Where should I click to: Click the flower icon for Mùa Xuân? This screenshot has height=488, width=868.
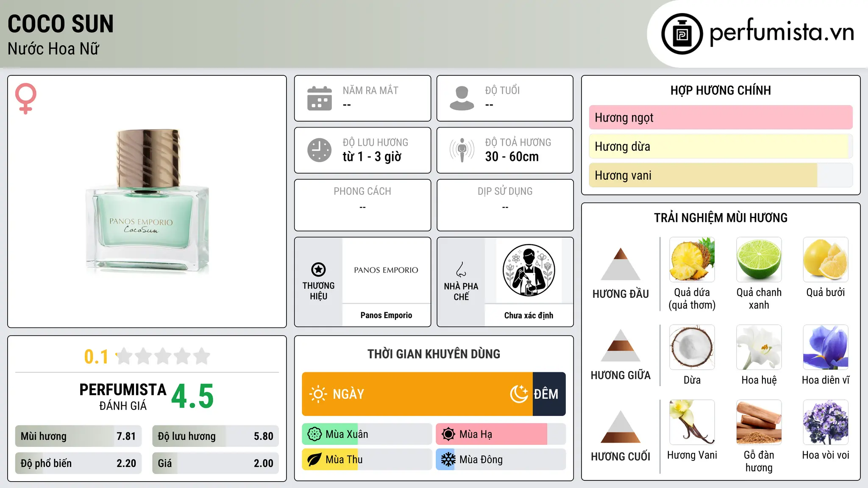tap(314, 434)
